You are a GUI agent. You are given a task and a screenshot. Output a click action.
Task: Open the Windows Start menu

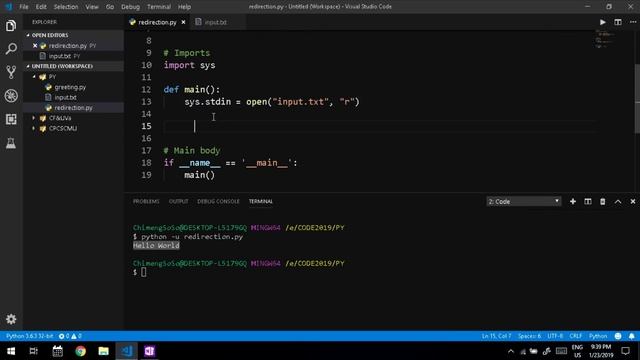pos(11,351)
